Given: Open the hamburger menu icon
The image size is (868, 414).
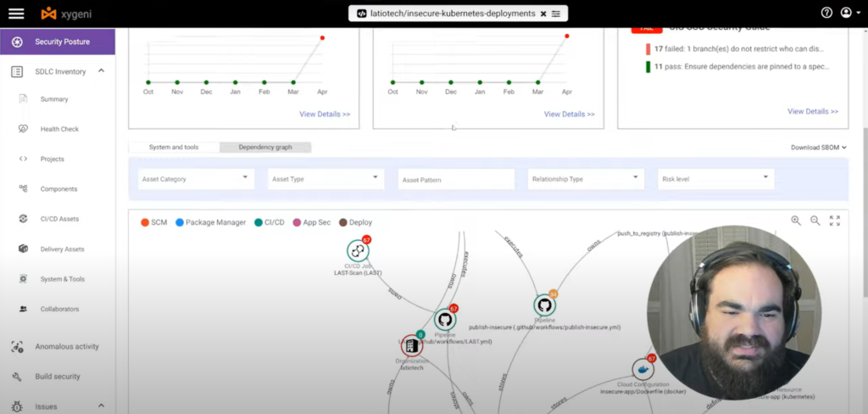Looking at the screenshot, I should (x=16, y=14).
